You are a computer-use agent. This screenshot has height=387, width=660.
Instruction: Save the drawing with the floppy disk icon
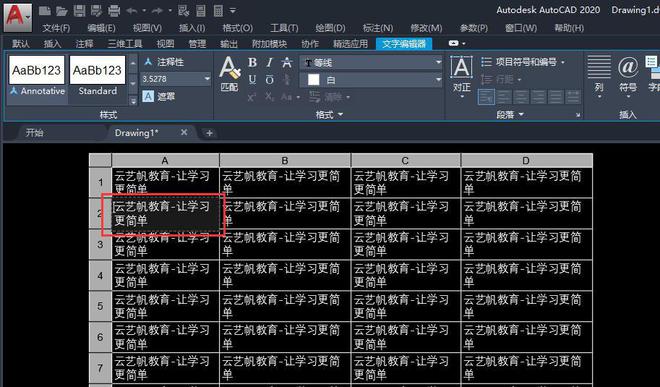pos(79,11)
